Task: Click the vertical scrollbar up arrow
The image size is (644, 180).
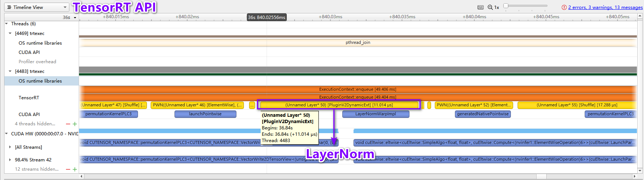Action: pyautogui.click(x=640, y=16)
